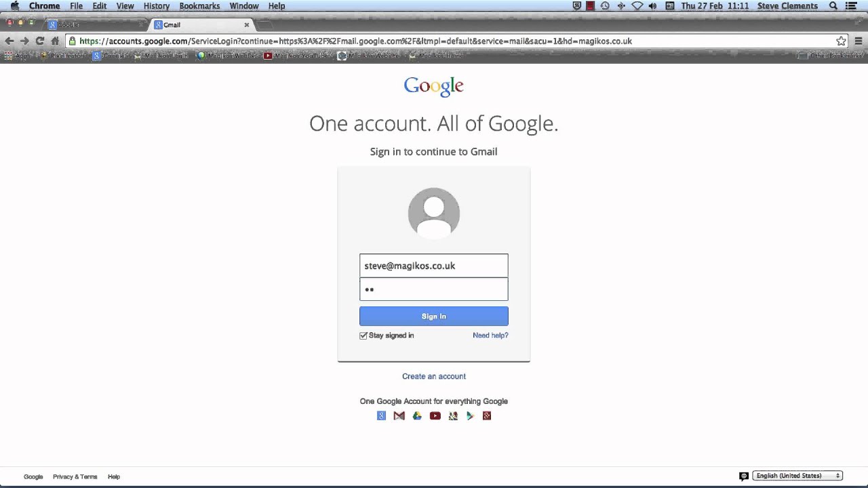Click Steve Clements user name in menu bar
Image resolution: width=868 pixels, height=488 pixels.
point(787,6)
